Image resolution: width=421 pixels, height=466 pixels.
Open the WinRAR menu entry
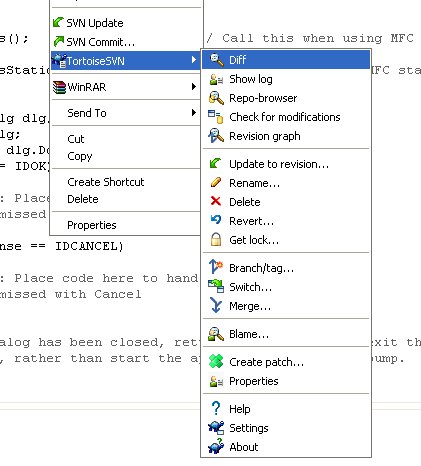[126, 87]
